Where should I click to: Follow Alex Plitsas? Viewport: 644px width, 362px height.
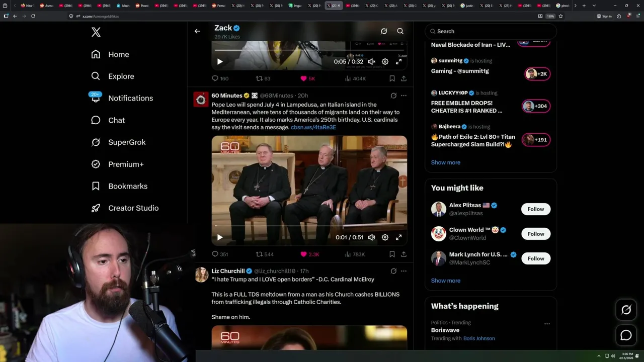click(x=536, y=209)
